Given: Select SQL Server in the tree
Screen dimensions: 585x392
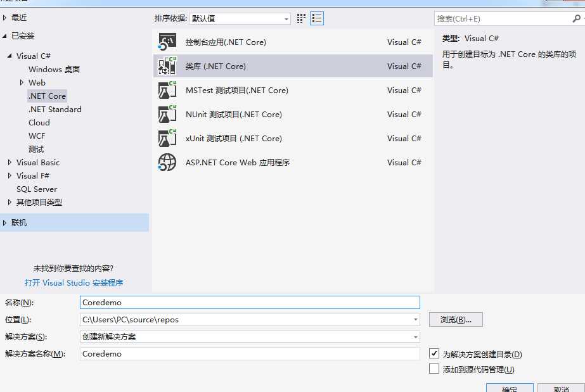Looking at the screenshot, I should pyautogui.click(x=37, y=189).
